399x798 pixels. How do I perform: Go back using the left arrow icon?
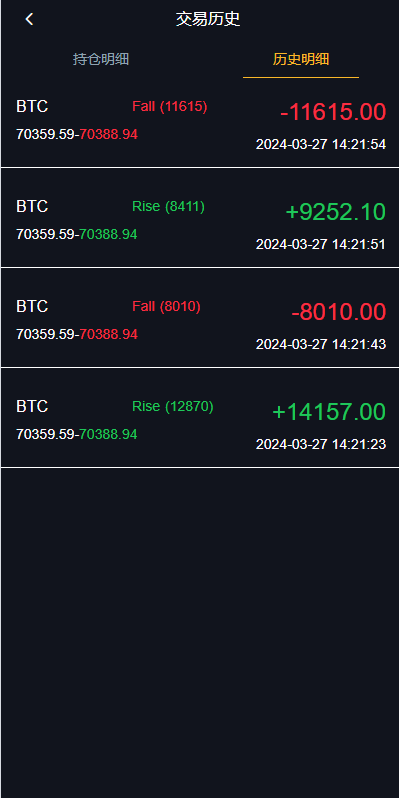coord(30,19)
